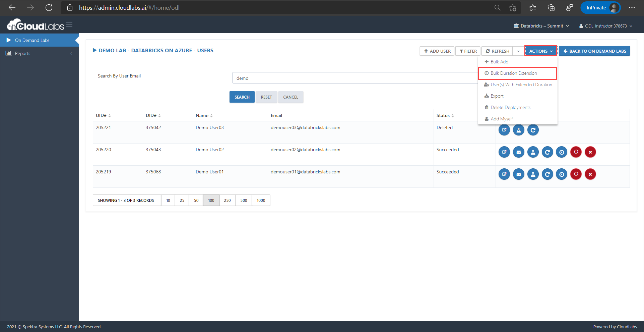Viewport: 644px width, 332px height.
Task: Click the CloudLabs logo
Action: pyautogui.click(x=36, y=25)
